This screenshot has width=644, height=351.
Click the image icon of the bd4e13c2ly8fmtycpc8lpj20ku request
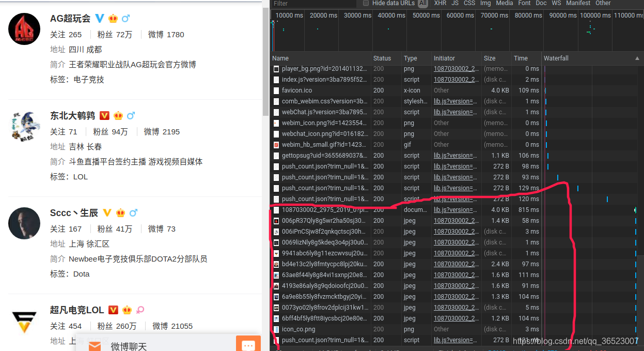coord(276,264)
